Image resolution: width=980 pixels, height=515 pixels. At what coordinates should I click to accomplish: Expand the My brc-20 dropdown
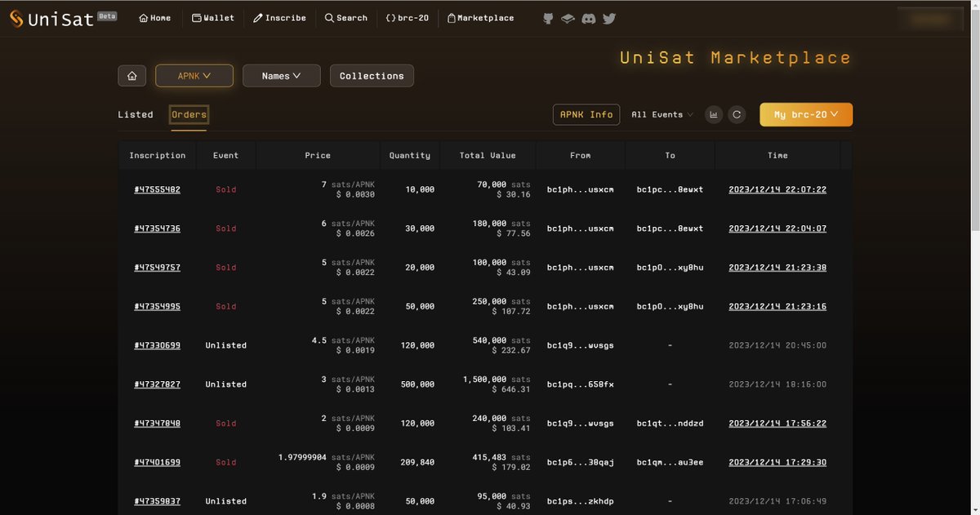point(806,115)
